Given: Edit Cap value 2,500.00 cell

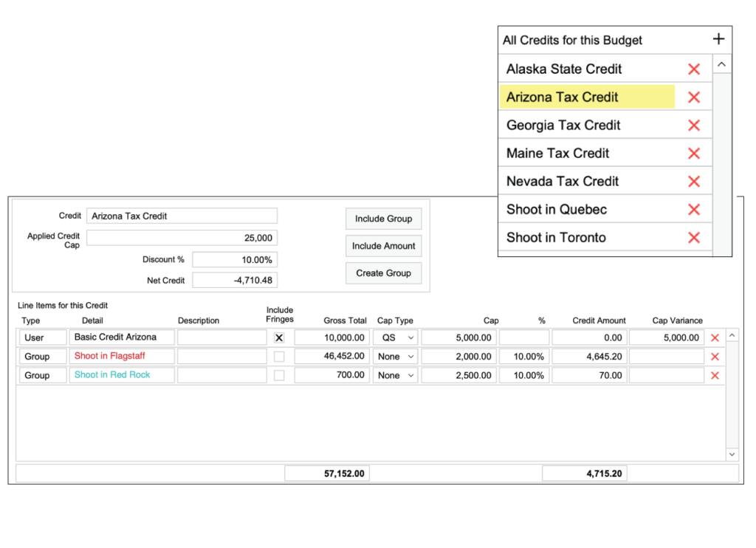Looking at the screenshot, I should [459, 375].
